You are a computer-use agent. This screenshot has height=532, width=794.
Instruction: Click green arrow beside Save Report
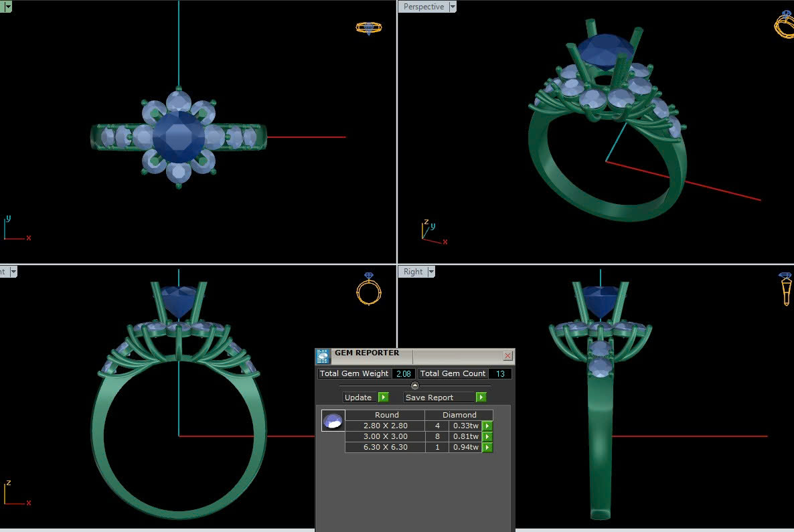coord(481,397)
